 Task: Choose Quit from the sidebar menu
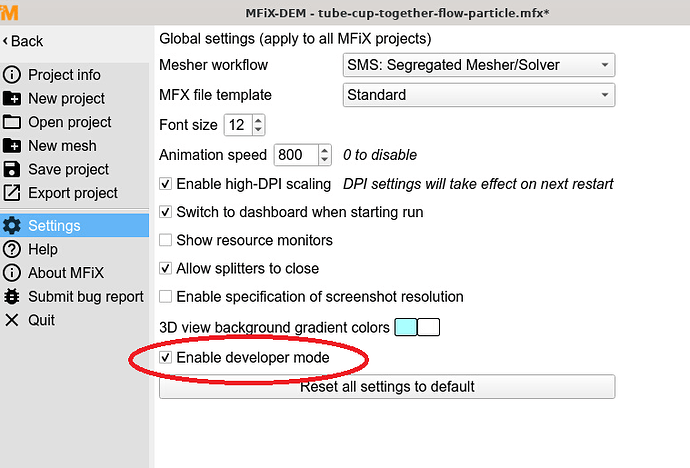(41, 320)
